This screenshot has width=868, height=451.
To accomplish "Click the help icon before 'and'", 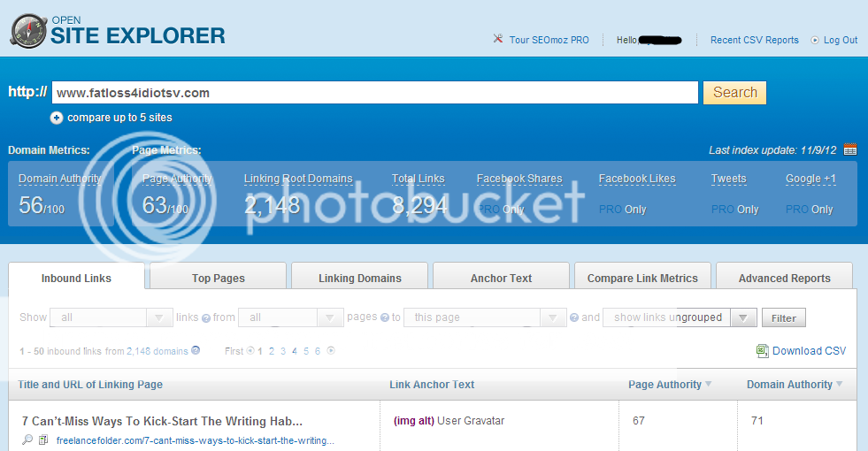I will pyautogui.click(x=574, y=317).
